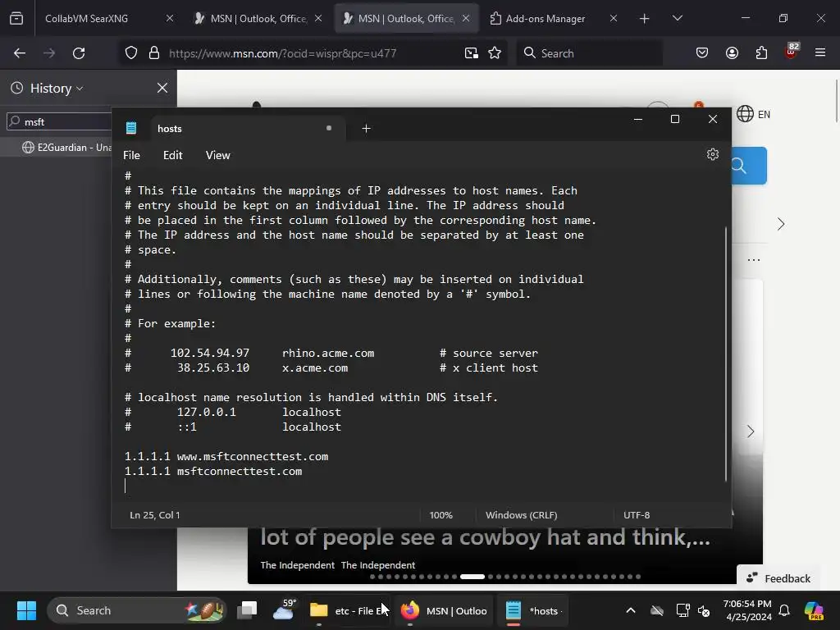Toggle picture-in-picture icon in address bar

point(472,53)
